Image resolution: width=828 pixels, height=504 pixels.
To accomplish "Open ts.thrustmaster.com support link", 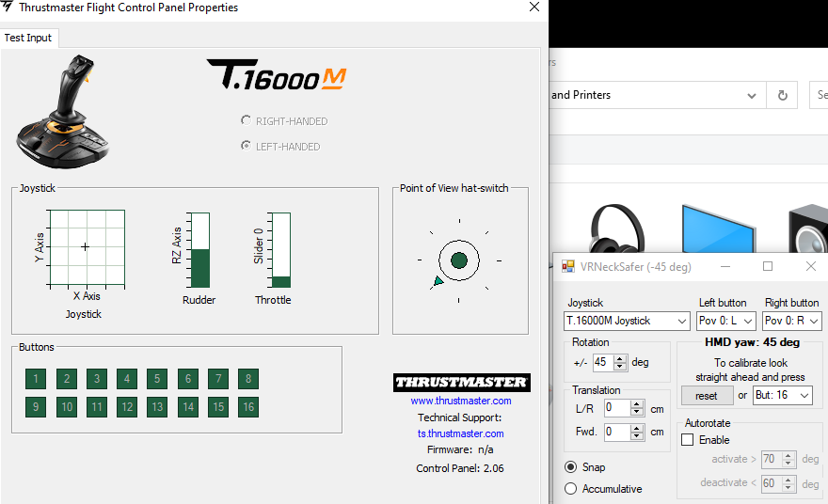I will click(460, 433).
